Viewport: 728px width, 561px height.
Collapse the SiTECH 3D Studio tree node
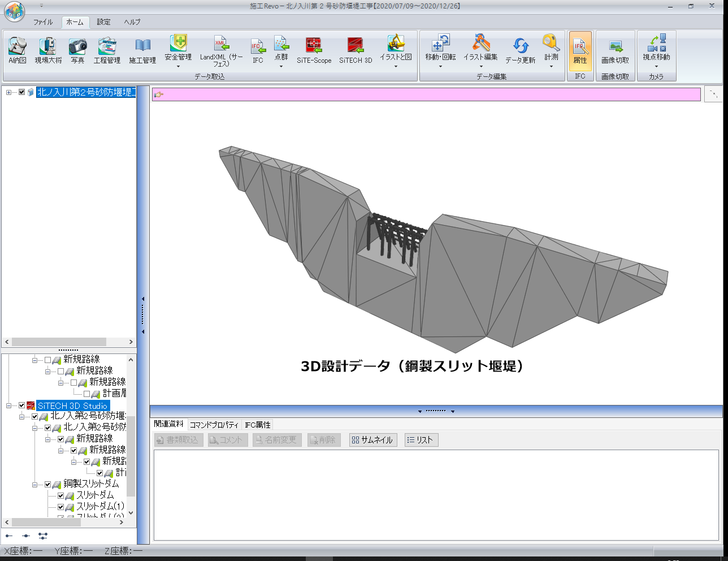coord(9,405)
